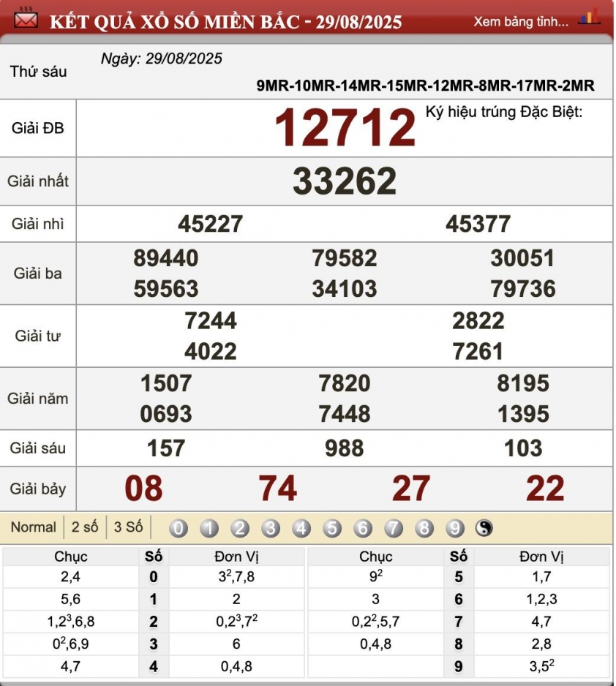Click the envelope icon in the header

[26, 19]
